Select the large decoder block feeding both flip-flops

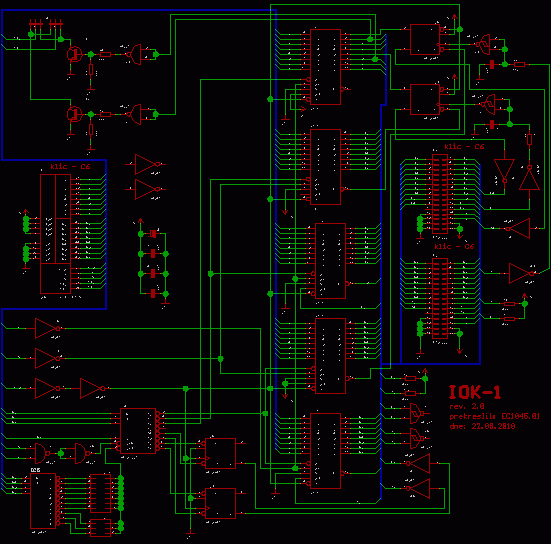[x=138, y=431]
